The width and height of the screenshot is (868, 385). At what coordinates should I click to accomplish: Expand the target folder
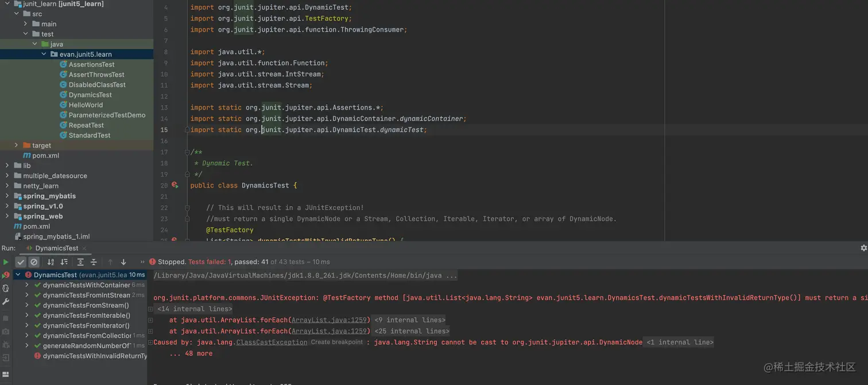17,145
